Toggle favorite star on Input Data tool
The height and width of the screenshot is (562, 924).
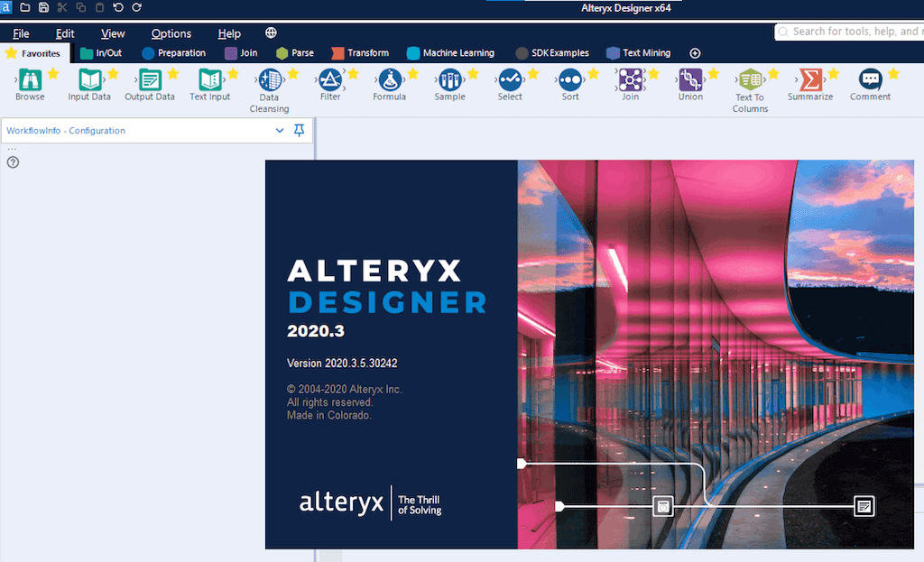pos(113,74)
